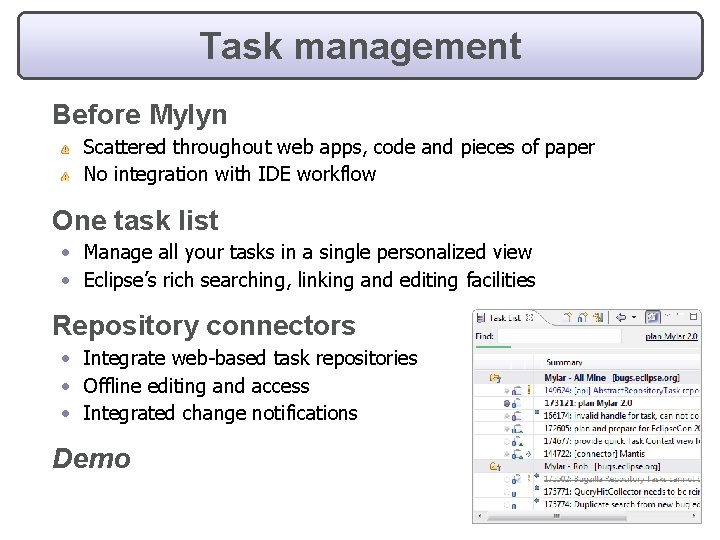
Task: Select task '173121: plan Mylar 2.0'
Action: point(588,403)
